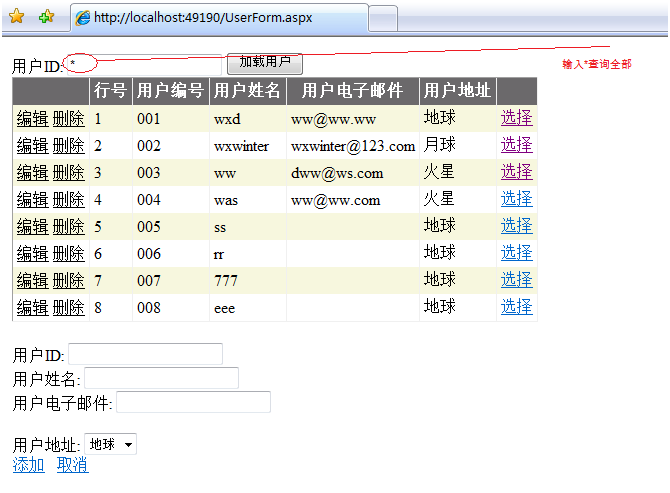The image size is (670, 493).
Task: Click 编辑 for user 004
Action: pos(32,200)
